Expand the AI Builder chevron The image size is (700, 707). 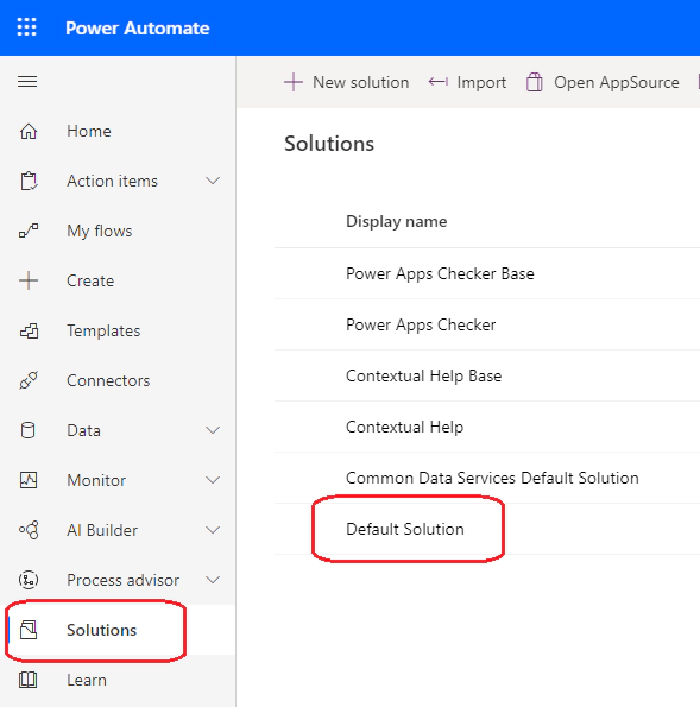[x=212, y=531]
